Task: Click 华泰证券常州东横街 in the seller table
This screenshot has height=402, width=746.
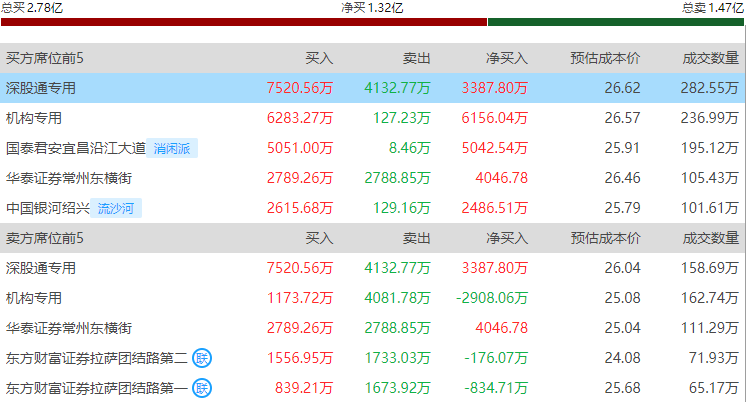Action: [x=69, y=328]
